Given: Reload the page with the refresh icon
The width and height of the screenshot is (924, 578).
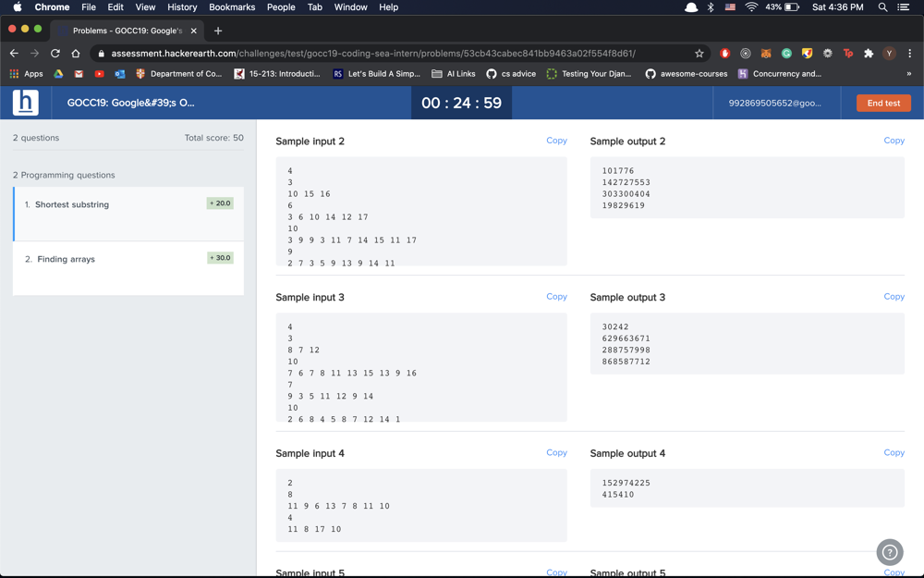Looking at the screenshot, I should click(55, 53).
